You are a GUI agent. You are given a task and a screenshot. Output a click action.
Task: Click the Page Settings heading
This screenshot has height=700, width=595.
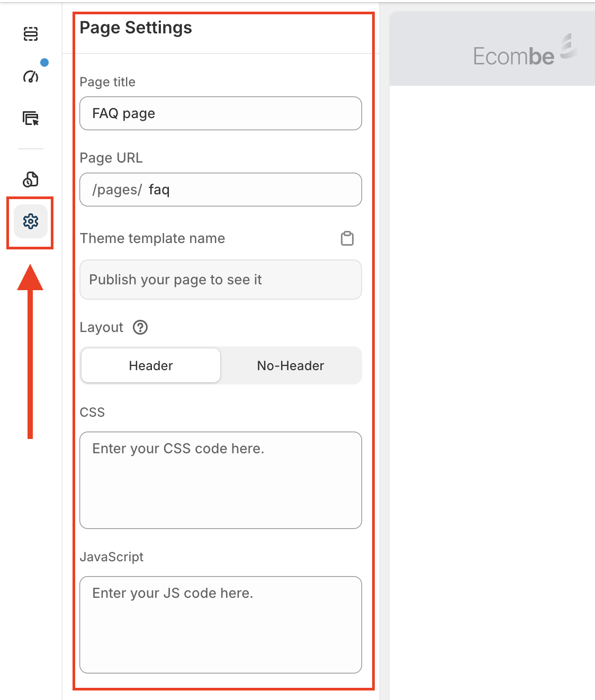[136, 28]
